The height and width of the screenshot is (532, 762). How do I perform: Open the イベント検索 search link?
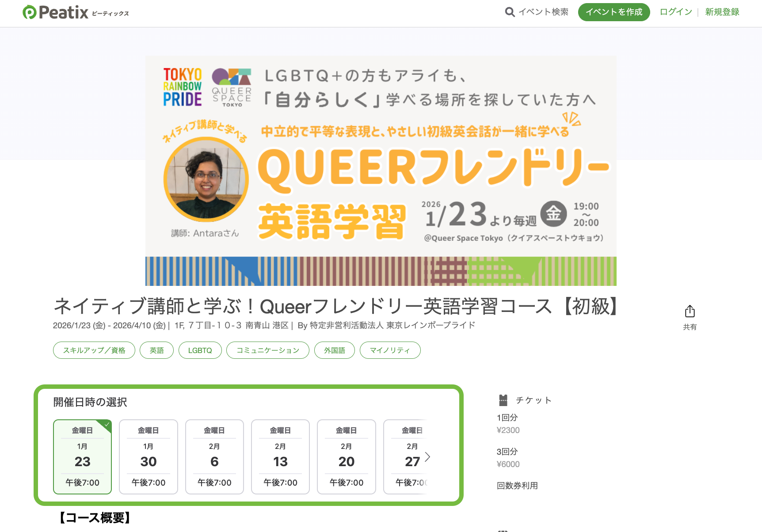click(x=543, y=12)
